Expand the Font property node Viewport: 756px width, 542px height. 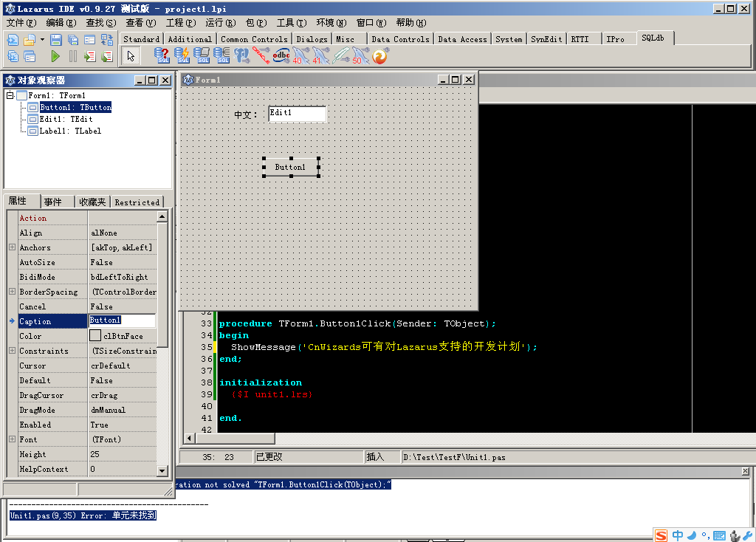12,439
